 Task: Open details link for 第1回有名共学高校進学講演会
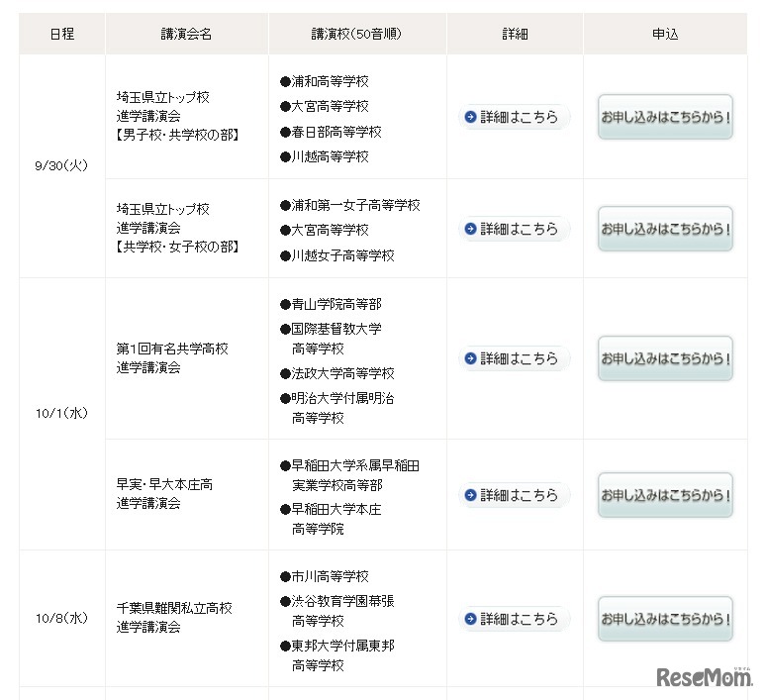click(x=514, y=358)
